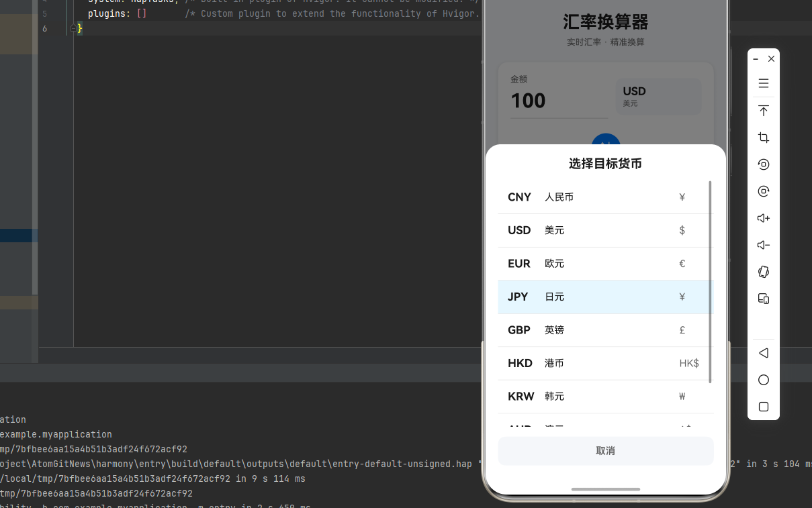Click the always-on-top pin icon in emulator toolbar
The height and width of the screenshot is (508, 812).
[x=764, y=111]
